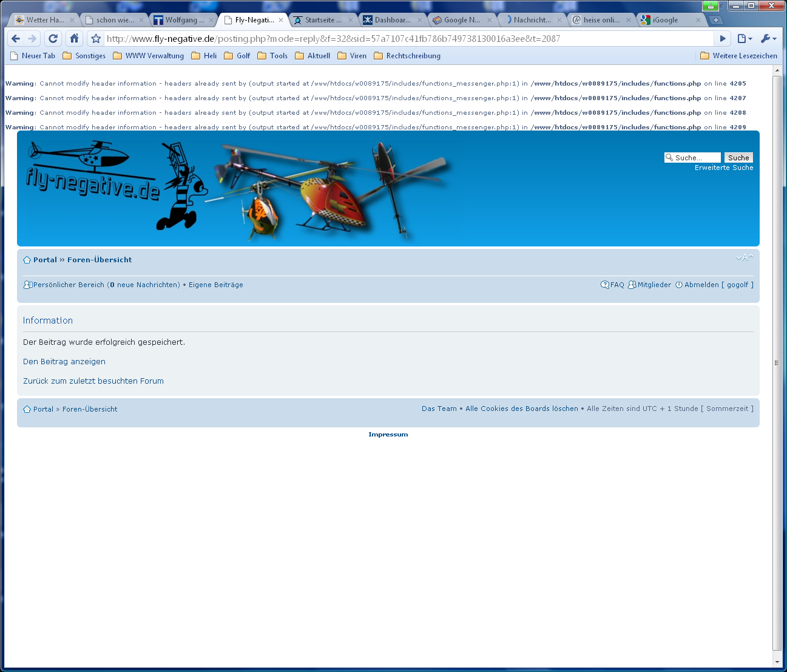This screenshot has height=672, width=787.
Task: Open the new tab plus button
Action: (x=716, y=20)
